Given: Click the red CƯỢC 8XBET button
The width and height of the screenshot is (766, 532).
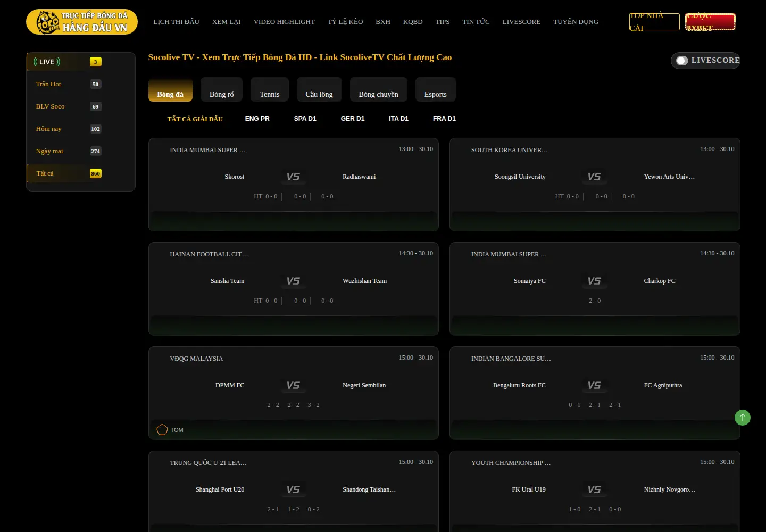Looking at the screenshot, I should (710, 22).
